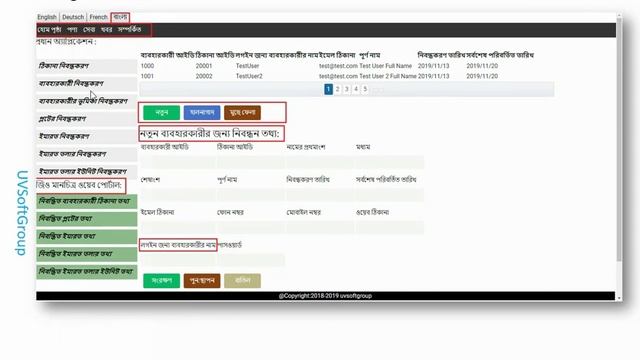Open খবর (News) menu item

[x=107, y=30]
